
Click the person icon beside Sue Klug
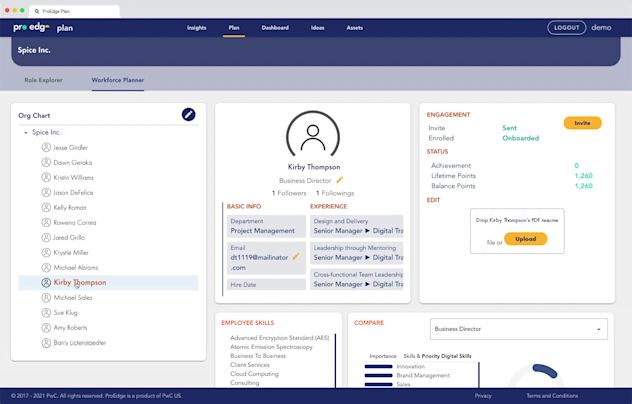click(x=46, y=312)
